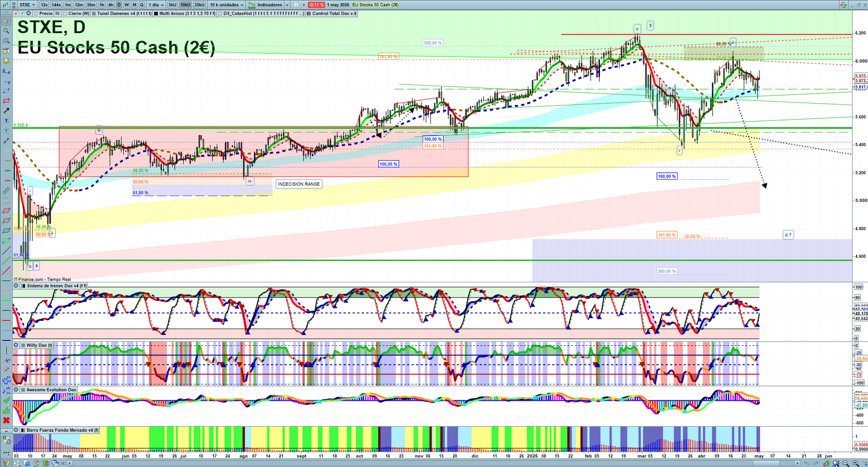Select the red line color swatch in the left palette
Image resolution: width=868 pixels, height=467 pixels.
[6, 320]
